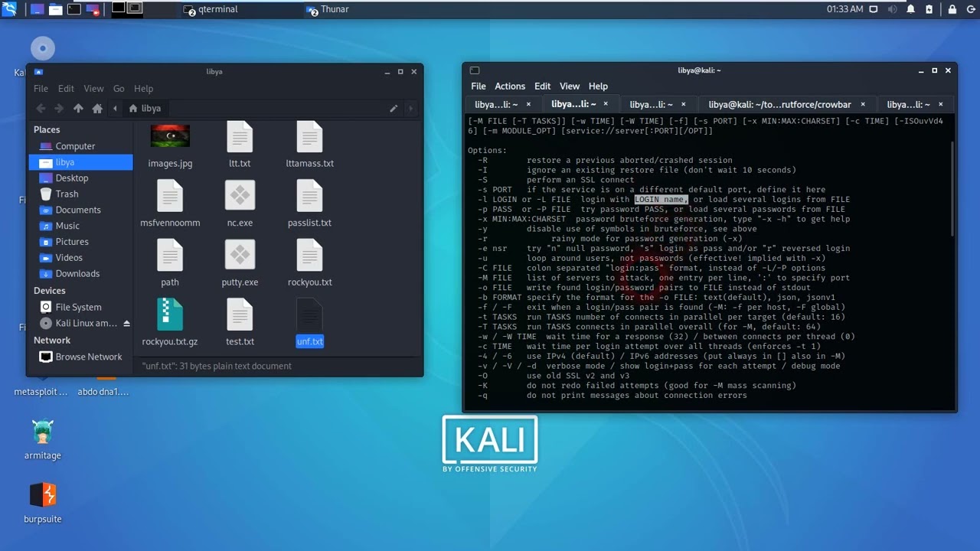Select the armitage desktop icon
The width and height of the screenshot is (980, 551).
pos(43,439)
